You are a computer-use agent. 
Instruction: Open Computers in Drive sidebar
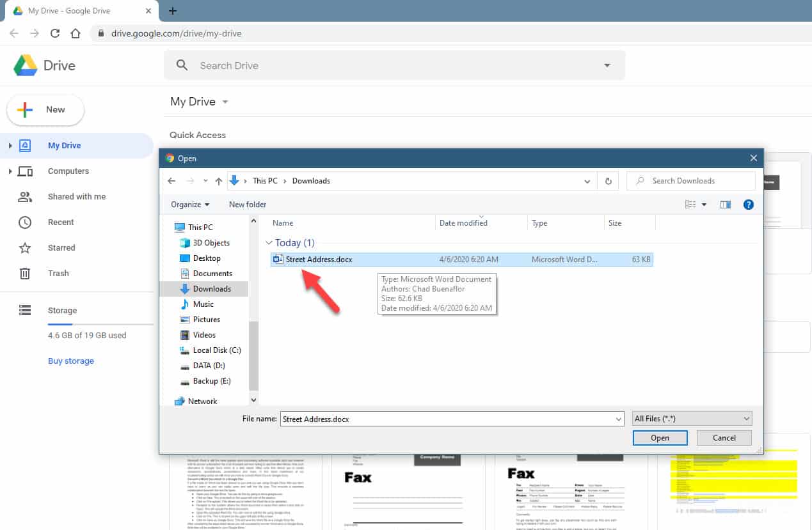click(68, 171)
